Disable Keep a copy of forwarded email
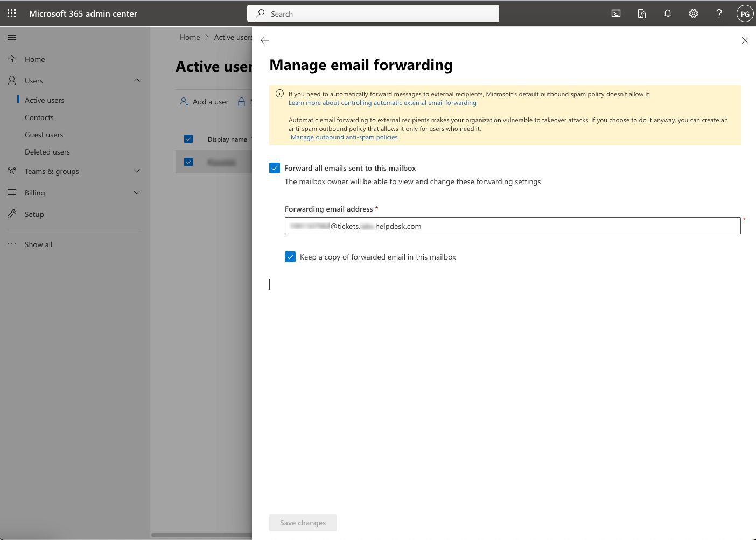Viewport: 756px width, 540px height. pos(290,257)
